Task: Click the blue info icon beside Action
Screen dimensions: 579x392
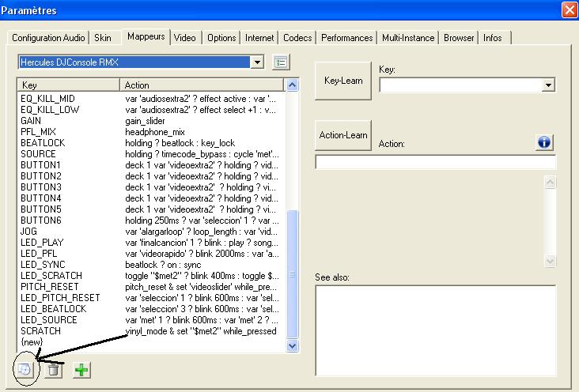Action: point(544,142)
